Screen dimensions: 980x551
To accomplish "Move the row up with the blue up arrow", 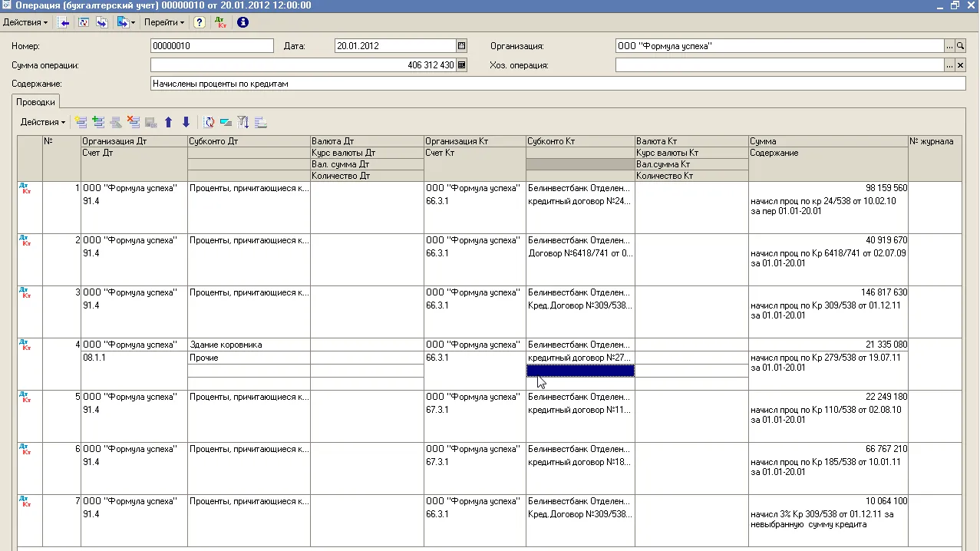I will pyautogui.click(x=169, y=122).
